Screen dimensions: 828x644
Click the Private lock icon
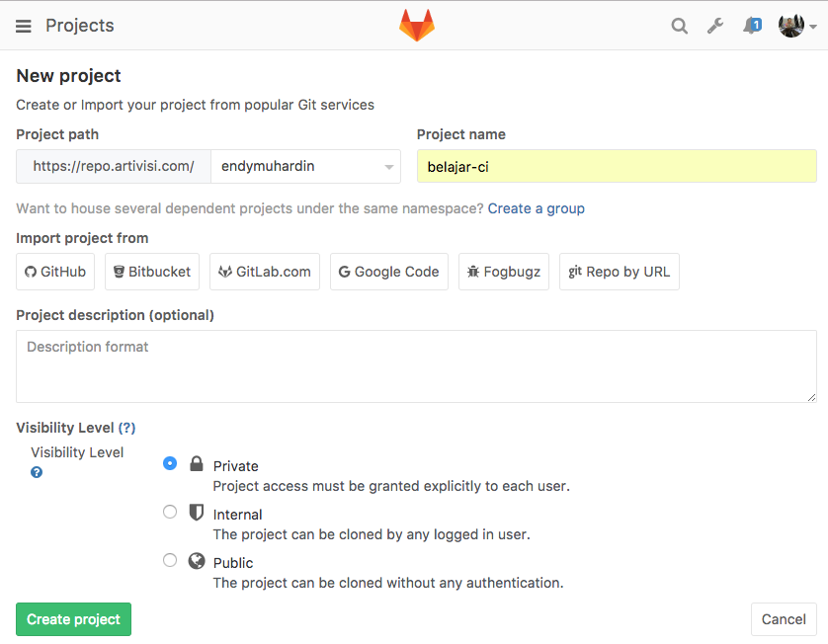[x=197, y=463]
